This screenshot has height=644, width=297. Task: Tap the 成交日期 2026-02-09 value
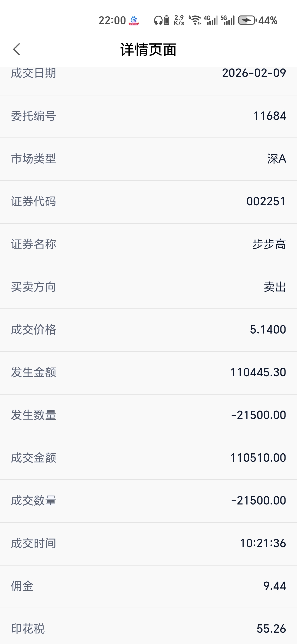coord(254,73)
